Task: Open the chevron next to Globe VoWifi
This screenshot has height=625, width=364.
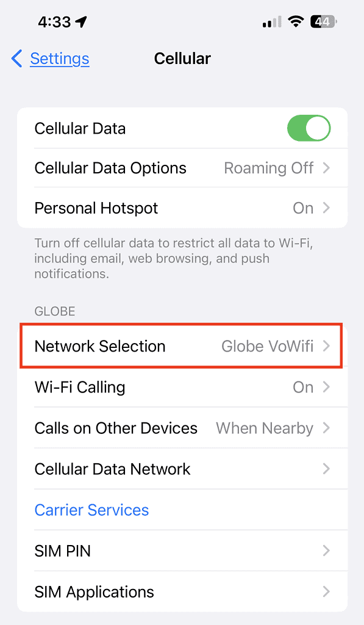Action: coord(326,346)
